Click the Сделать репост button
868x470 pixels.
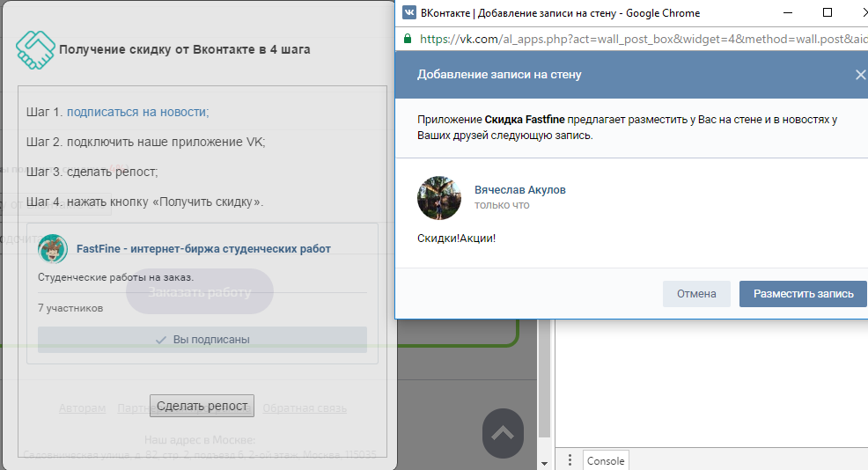[x=202, y=406]
